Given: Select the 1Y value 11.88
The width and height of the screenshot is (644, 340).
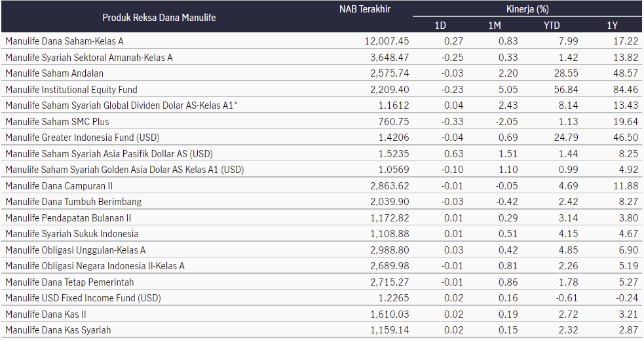Looking at the screenshot, I should pyautogui.click(x=626, y=186).
